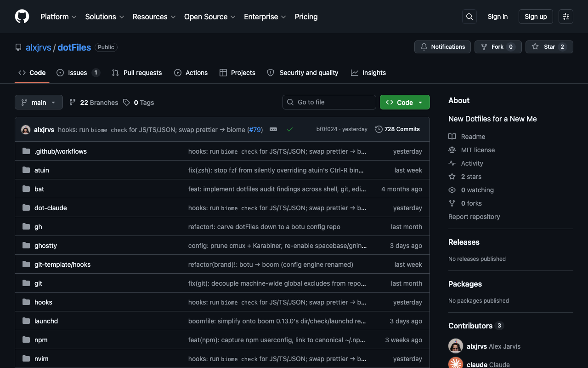This screenshot has height=368, width=588.
Task: Switch to the Code tab
Action: pyautogui.click(x=32, y=73)
